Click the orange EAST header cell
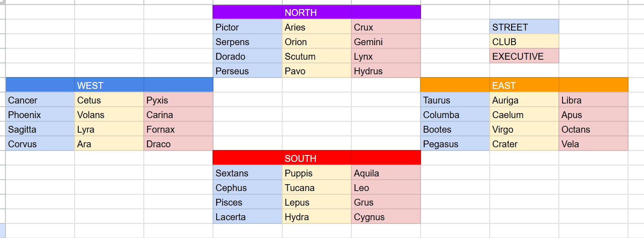 point(524,85)
